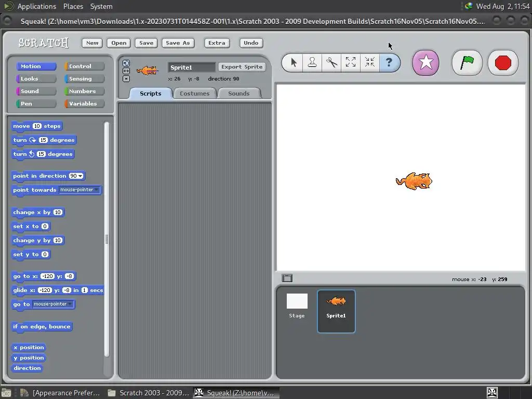Click the Undo button
The image size is (532, 399).
(x=251, y=43)
